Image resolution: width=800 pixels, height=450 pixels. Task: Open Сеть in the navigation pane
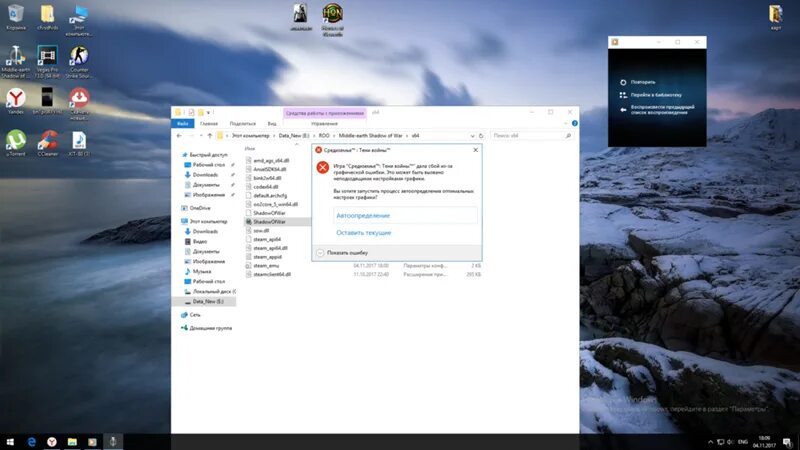(191, 315)
